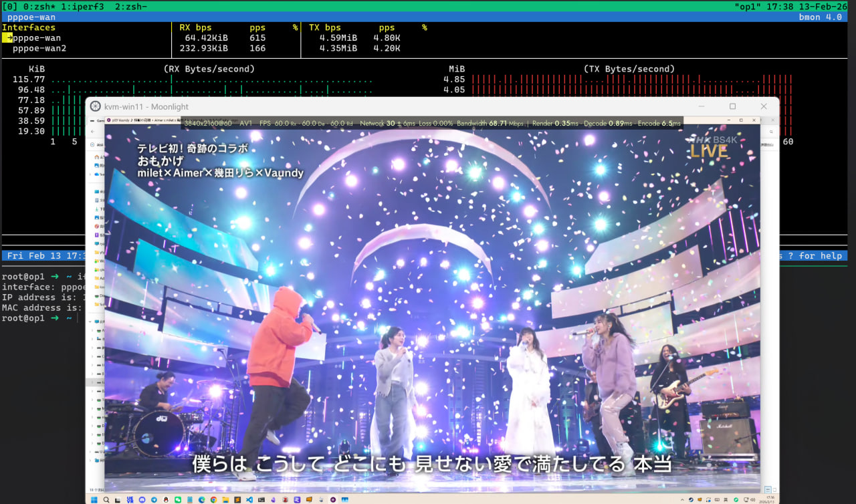Open Google Chrome from the taskbar
Screen dimensions: 856x504
(213, 499)
